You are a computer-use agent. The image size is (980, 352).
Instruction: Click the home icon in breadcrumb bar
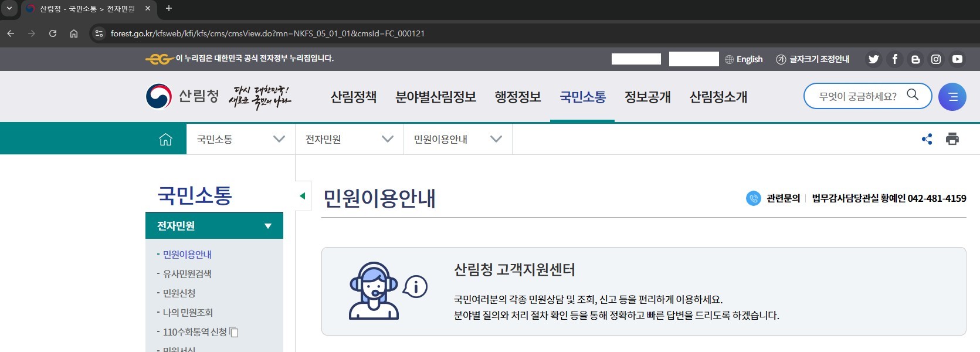pos(165,139)
